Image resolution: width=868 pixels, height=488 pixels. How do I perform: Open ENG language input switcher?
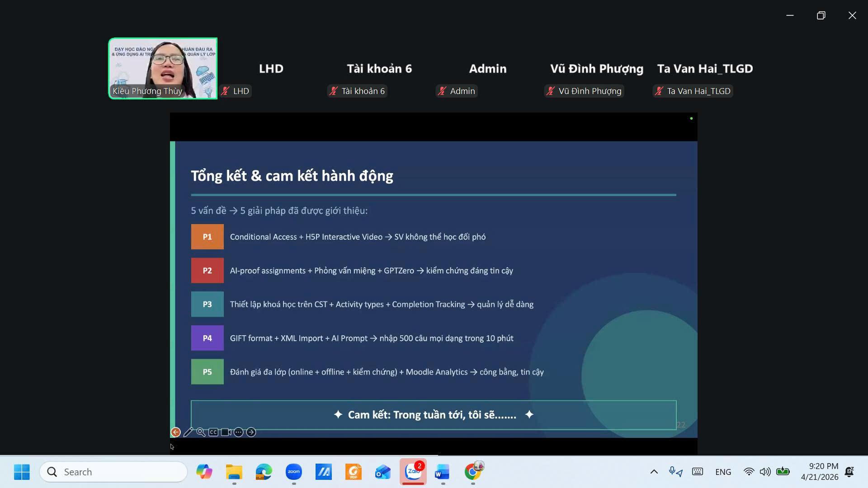coord(723,472)
